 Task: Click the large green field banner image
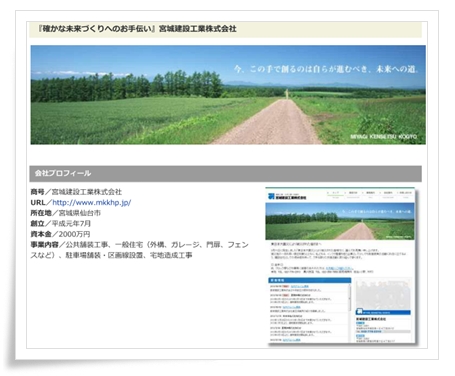pos(228,95)
